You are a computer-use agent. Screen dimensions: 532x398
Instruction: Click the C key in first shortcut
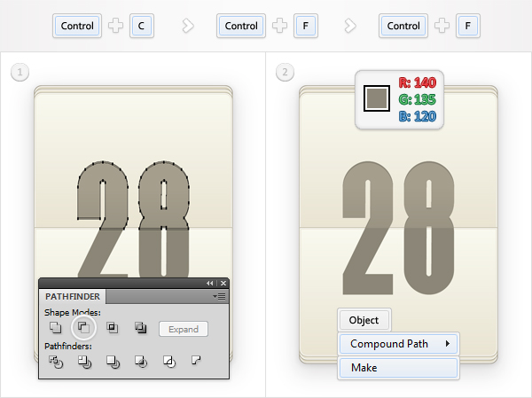(142, 26)
